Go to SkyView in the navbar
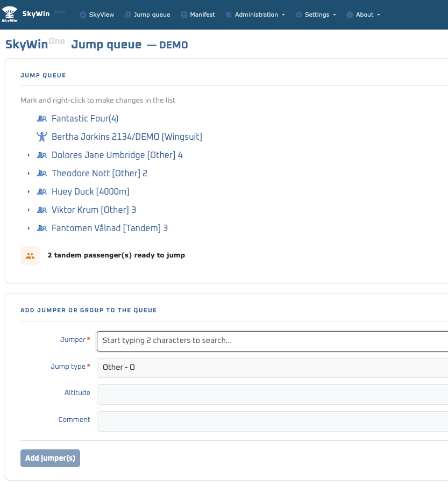Screen dimensions: 448x487 tap(97, 15)
